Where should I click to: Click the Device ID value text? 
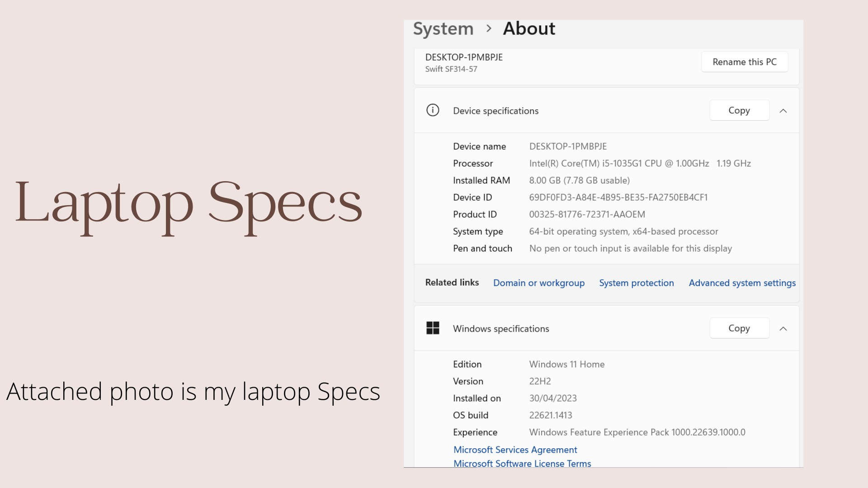click(618, 197)
